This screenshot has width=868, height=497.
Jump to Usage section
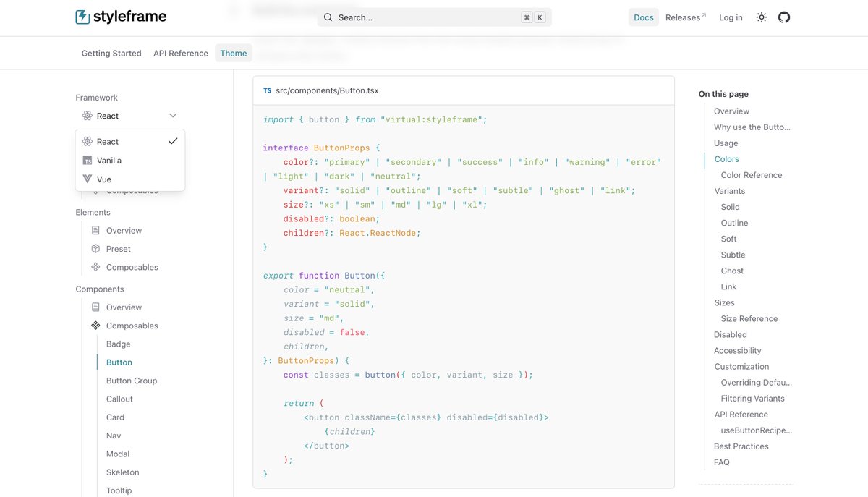coord(726,143)
